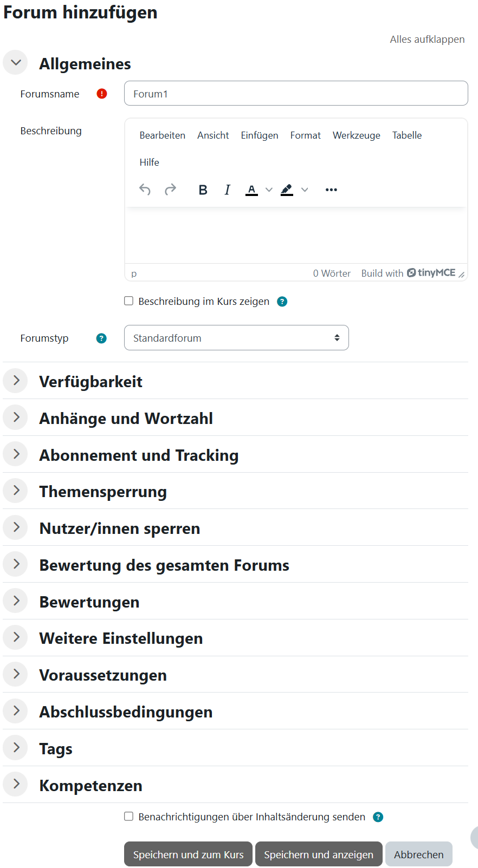The height and width of the screenshot is (868, 478).
Task: Open the Werkzeuge editor menu
Action: (x=357, y=135)
